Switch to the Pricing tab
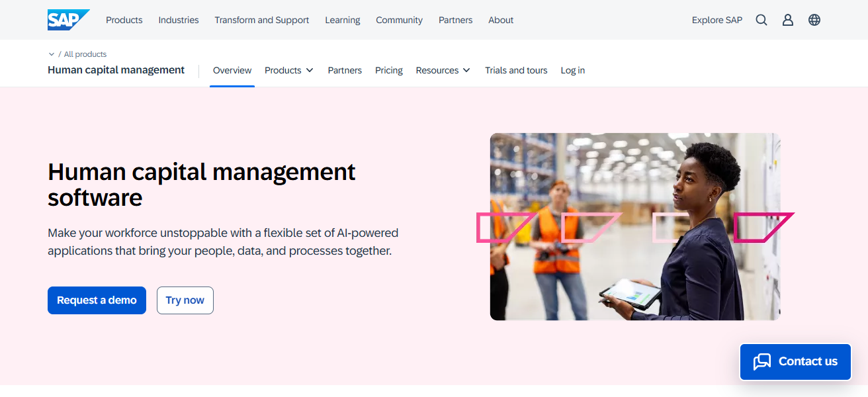The image size is (868, 397). [x=388, y=70]
